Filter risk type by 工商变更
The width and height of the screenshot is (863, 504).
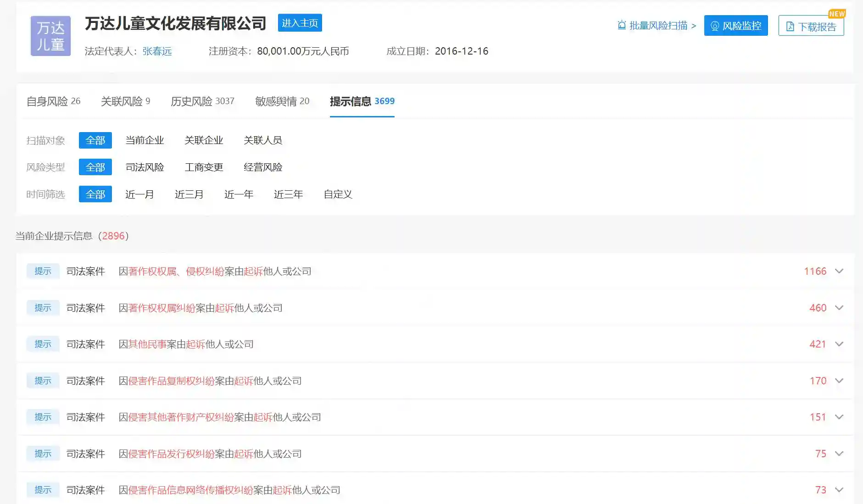(x=204, y=167)
